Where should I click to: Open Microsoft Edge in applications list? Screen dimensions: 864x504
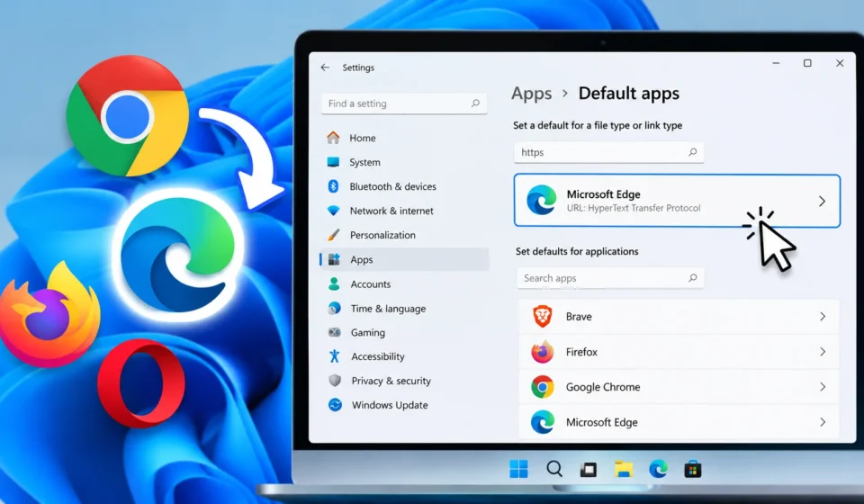pos(679,422)
